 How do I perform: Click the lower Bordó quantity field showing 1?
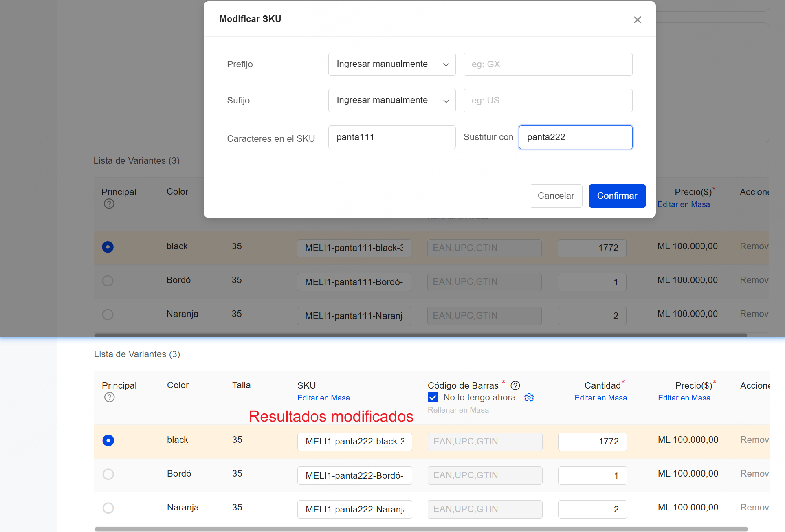coord(592,475)
